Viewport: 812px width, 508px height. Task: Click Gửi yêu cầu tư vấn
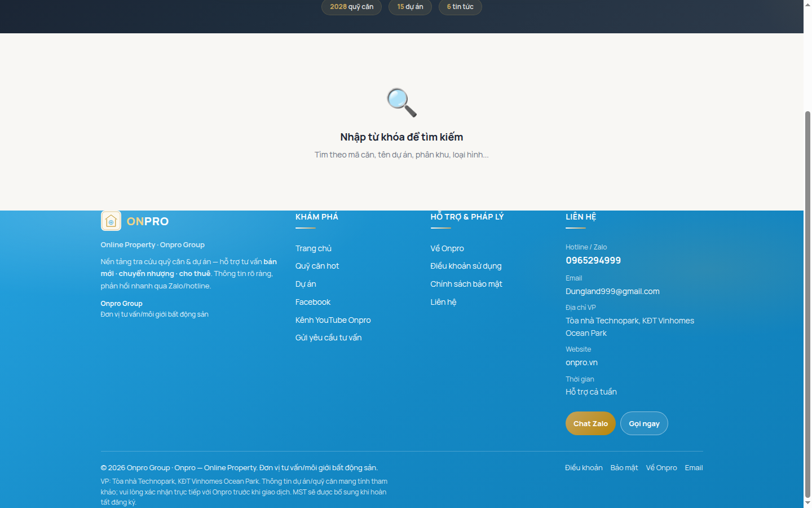[329, 338]
